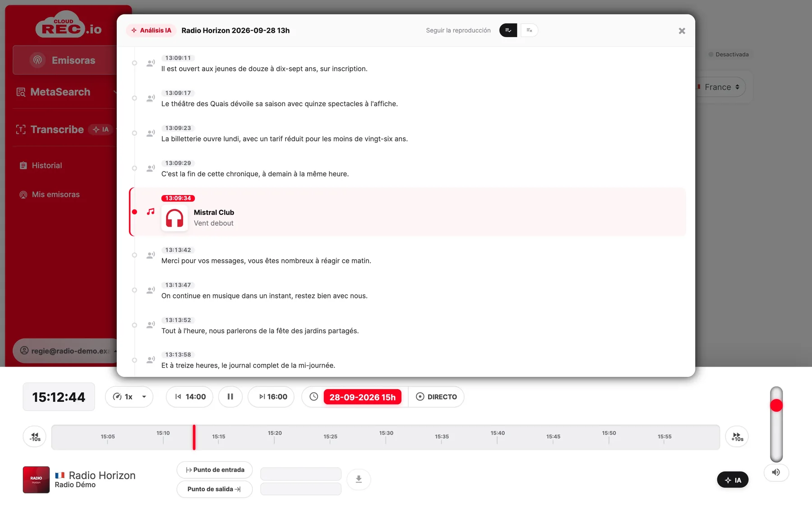Set Punto de entrada

tap(215, 470)
